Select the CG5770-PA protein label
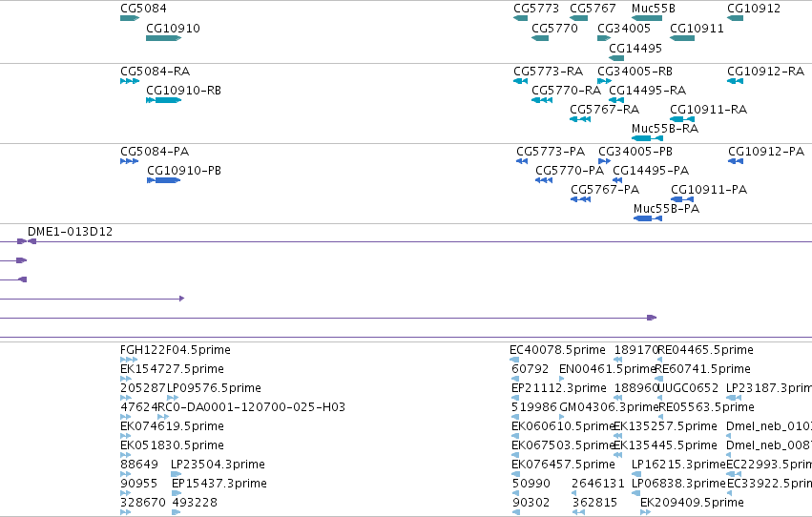The height and width of the screenshot is (517, 812). [570, 171]
